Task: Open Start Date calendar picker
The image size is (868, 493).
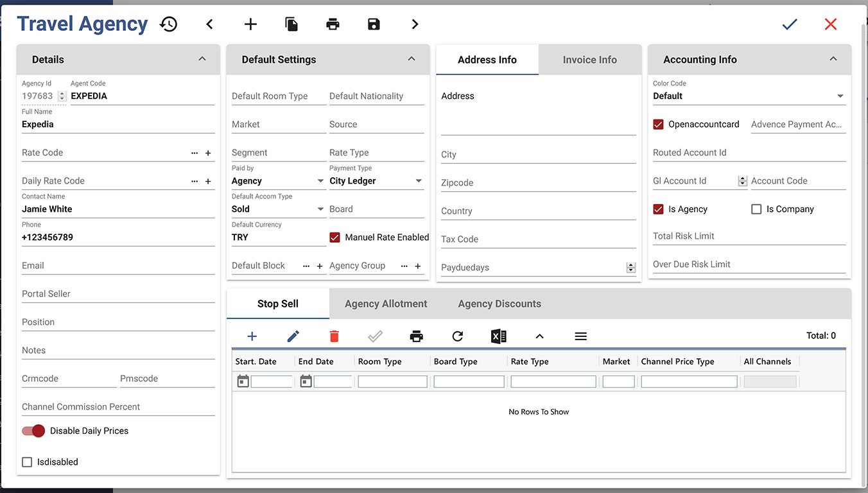Action: pos(243,381)
